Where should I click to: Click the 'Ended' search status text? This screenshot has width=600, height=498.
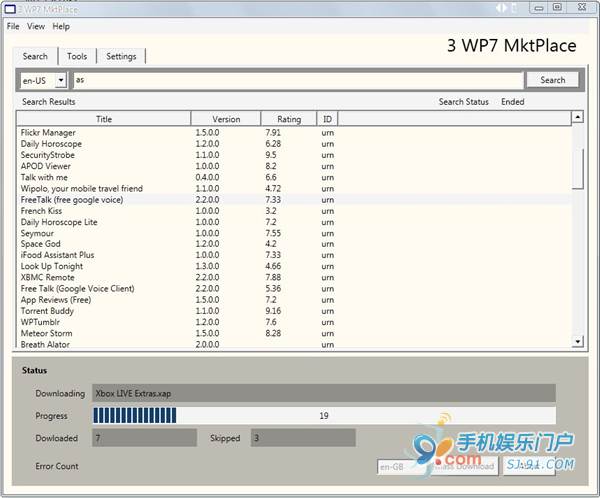(x=513, y=102)
